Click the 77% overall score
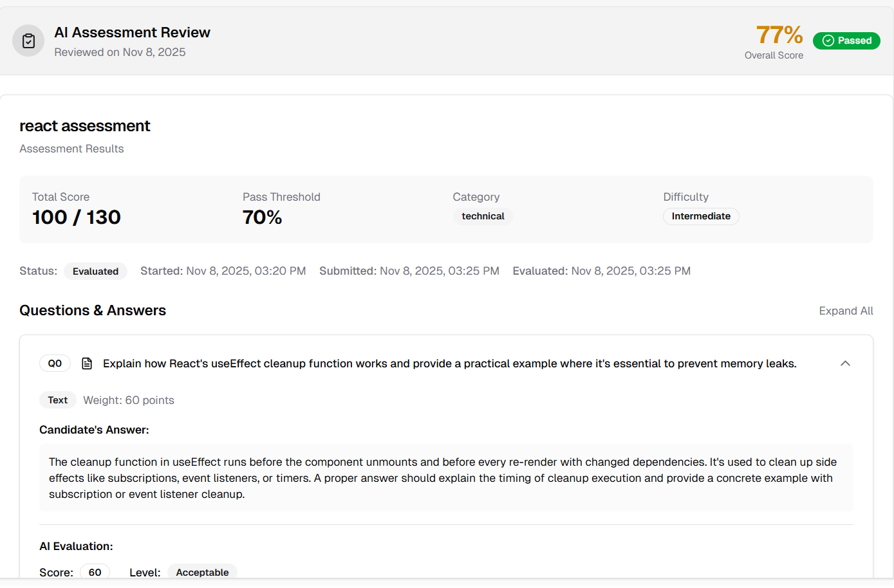894x588 pixels. pos(779,35)
